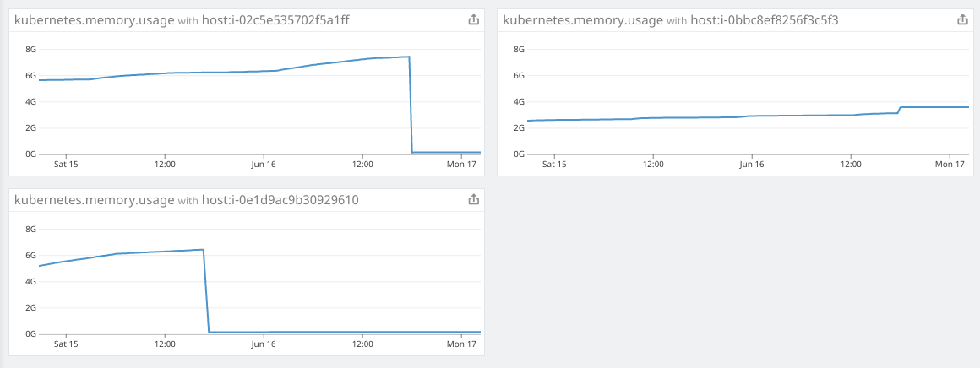Click "Sat 15" on the i-0bbc8ef8256f3c5f3 graph axis

point(554,165)
